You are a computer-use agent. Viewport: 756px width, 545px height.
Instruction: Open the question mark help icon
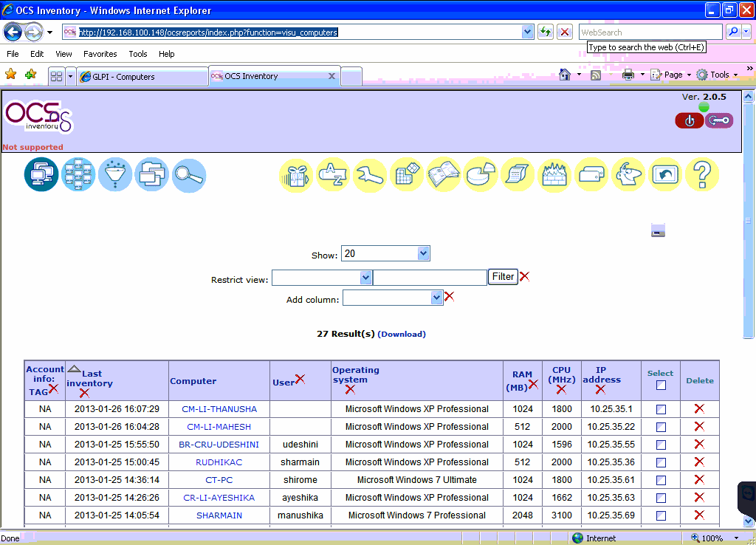702,174
